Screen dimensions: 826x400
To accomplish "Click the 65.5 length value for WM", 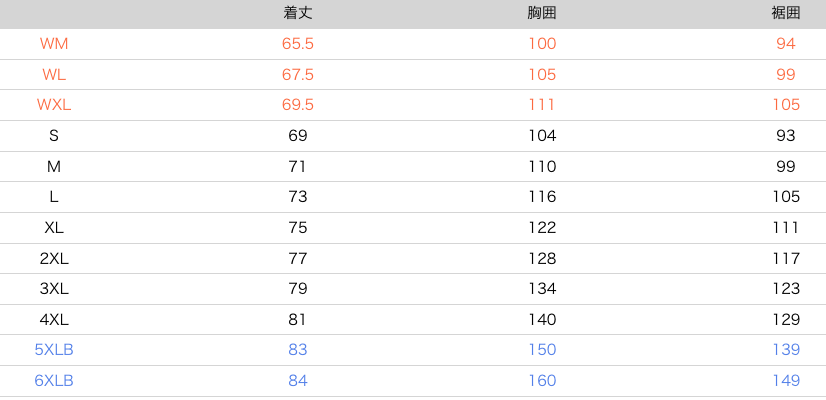I will [298, 44].
